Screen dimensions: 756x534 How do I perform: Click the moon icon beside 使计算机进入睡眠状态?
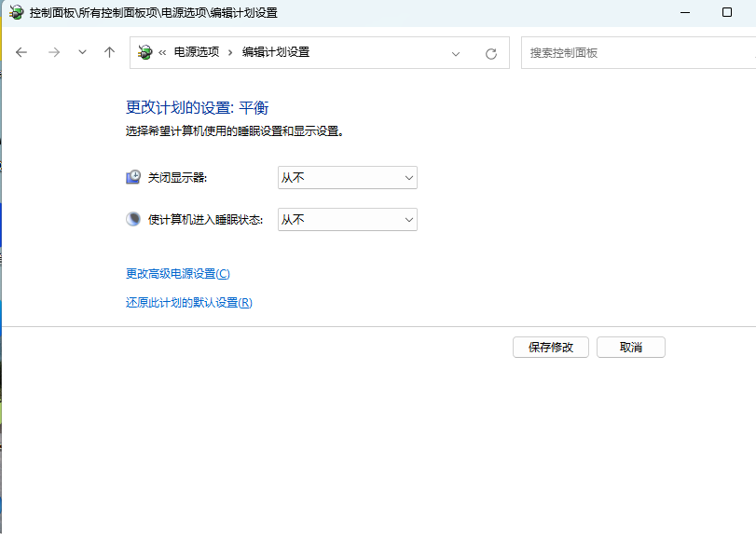click(133, 219)
